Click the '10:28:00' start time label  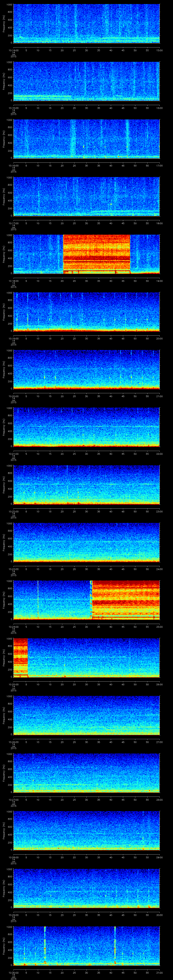click(x=13, y=857)
